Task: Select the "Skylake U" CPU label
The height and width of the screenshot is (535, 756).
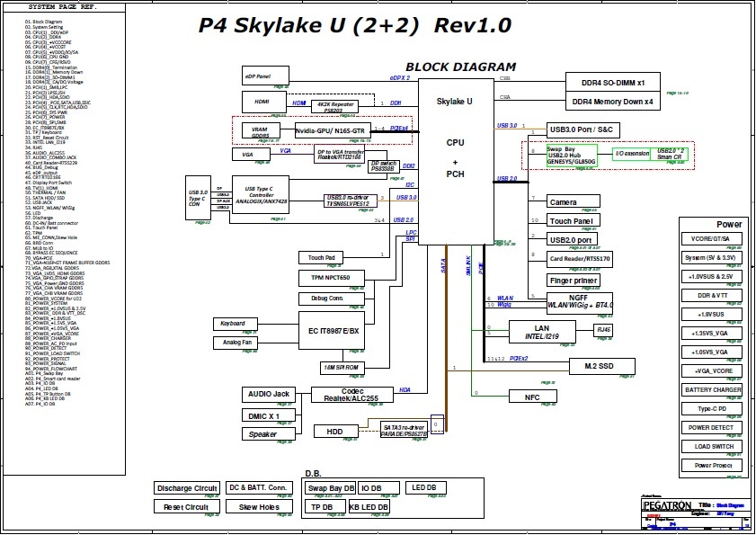Action: (455, 102)
